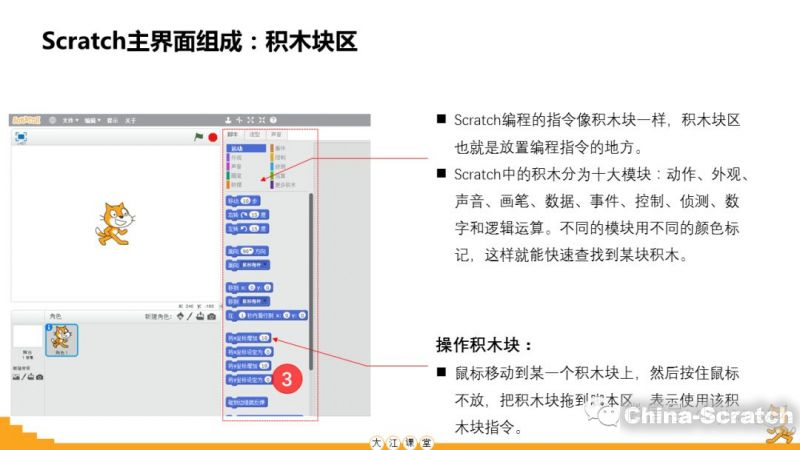Select the 事件 (Events) block category
The image size is (800, 450).
point(279,147)
